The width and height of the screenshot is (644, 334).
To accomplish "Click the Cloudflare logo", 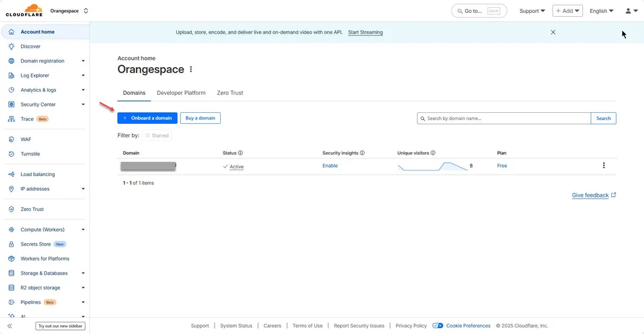I will pyautogui.click(x=24, y=10).
